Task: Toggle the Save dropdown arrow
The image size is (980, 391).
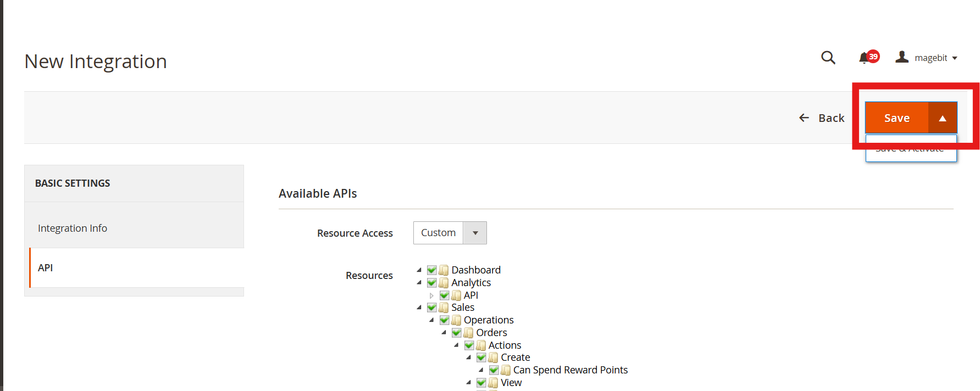Action: pyautogui.click(x=943, y=118)
